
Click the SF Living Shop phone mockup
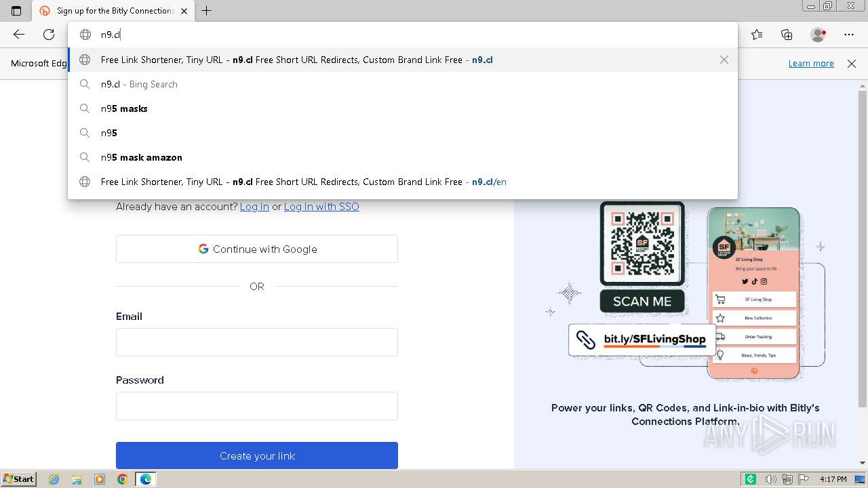(755, 293)
